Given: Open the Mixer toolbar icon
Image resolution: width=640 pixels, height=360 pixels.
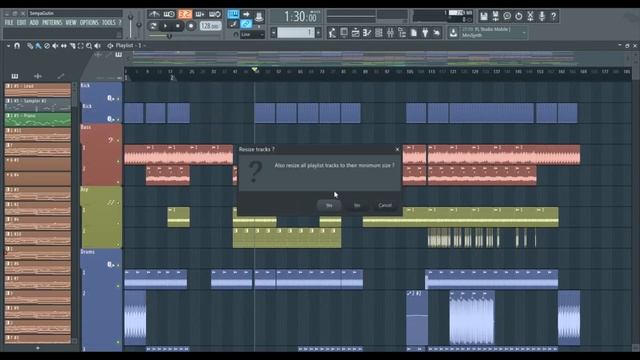Looking at the screenshot, I should pos(390,33).
